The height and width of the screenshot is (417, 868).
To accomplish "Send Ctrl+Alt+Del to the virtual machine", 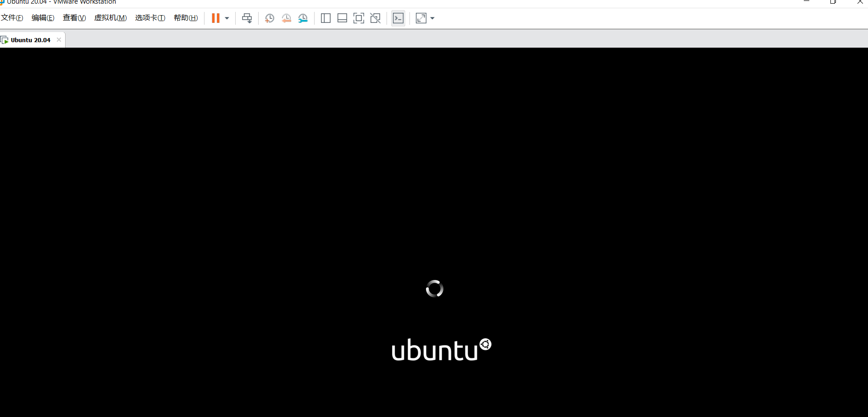I will point(247,18).
